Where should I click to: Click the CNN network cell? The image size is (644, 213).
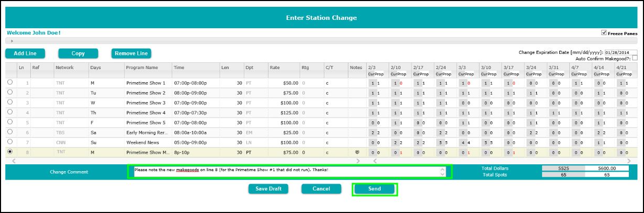(71, 142)
